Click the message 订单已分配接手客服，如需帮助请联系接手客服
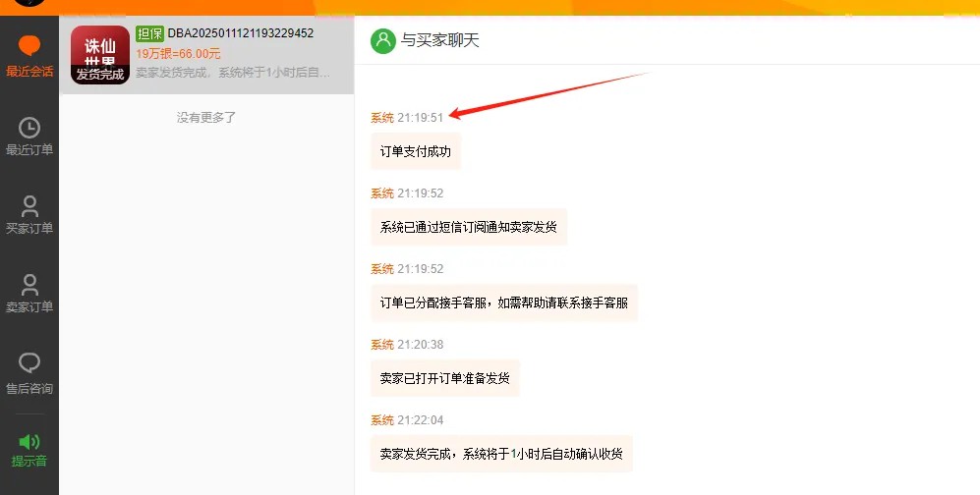 click(503, 302)
